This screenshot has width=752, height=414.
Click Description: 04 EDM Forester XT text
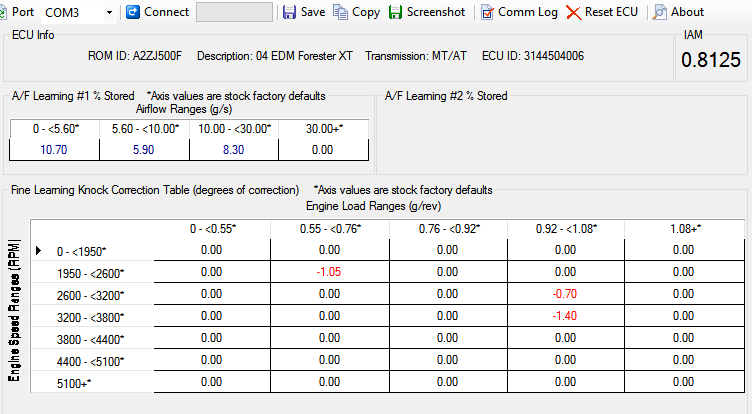[275, 56]
